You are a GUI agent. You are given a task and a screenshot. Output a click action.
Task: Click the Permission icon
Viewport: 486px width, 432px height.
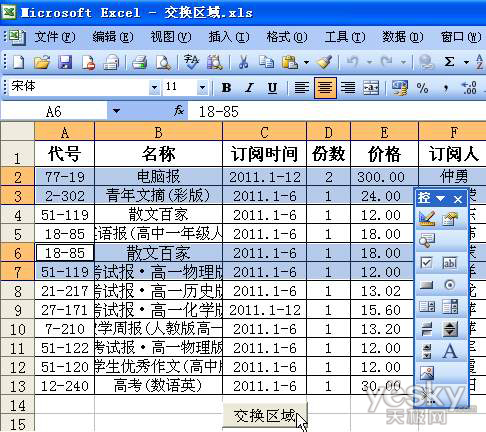click(88, 62)
